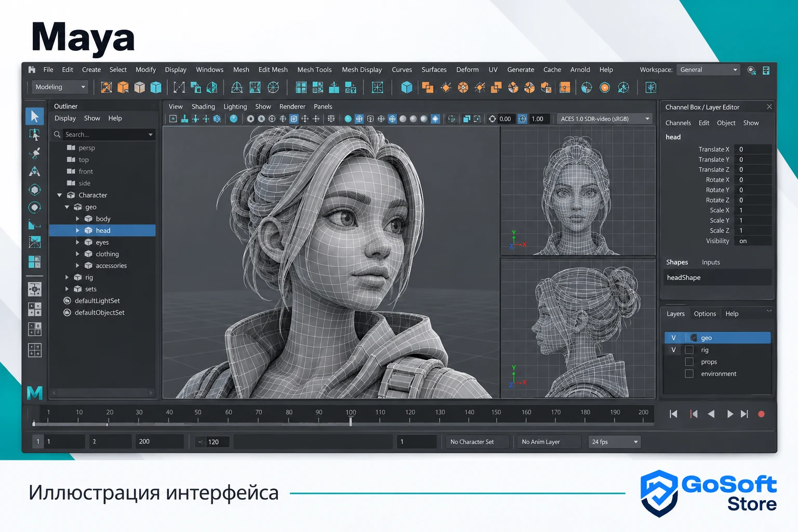Image resolution: width=798 pixels, height=532 pixels.
Task: Click the No Anim Layer button
Action: [x=548, y=442]
